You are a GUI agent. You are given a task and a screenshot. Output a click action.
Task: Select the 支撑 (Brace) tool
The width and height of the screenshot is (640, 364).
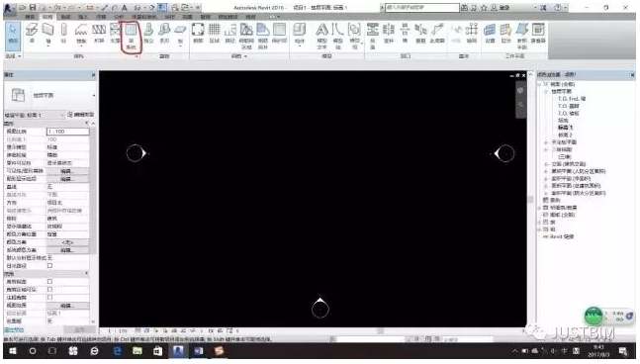(115, 33)
